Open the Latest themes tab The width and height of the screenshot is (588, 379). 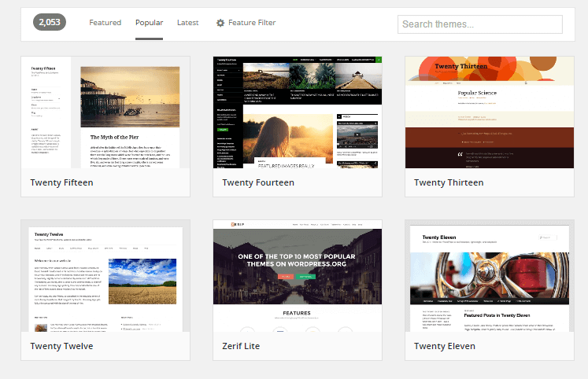pyautogui.click(x=187, y=23)
